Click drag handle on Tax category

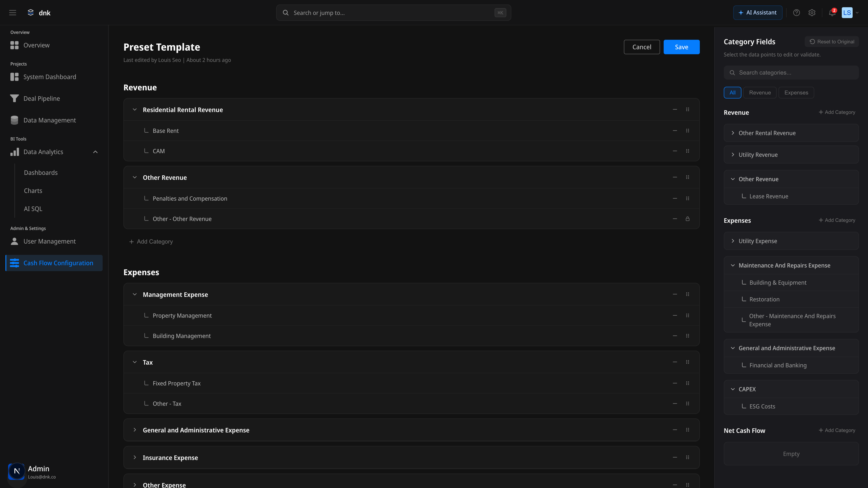click(x=687, y=362)
